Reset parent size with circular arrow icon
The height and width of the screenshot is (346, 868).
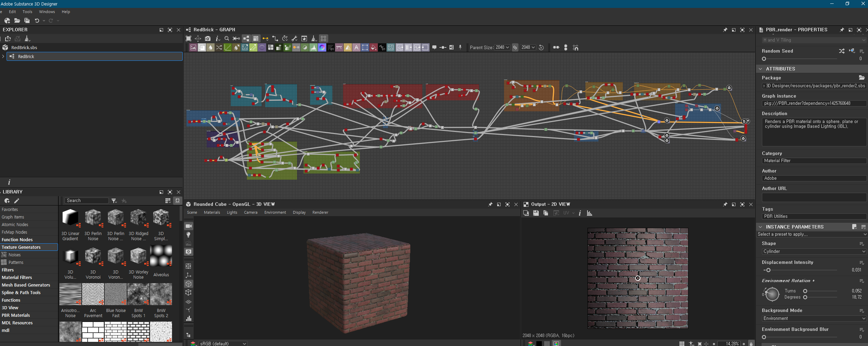(x=541, y=47)
